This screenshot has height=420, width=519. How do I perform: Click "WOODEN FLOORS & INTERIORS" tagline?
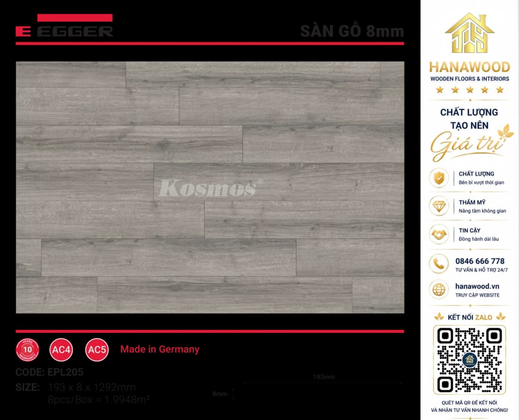469,79
